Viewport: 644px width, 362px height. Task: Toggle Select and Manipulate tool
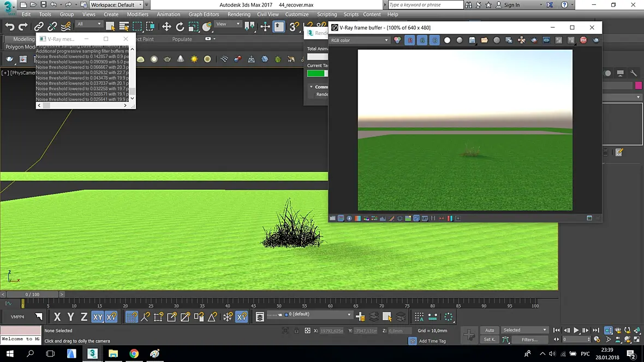265,27
